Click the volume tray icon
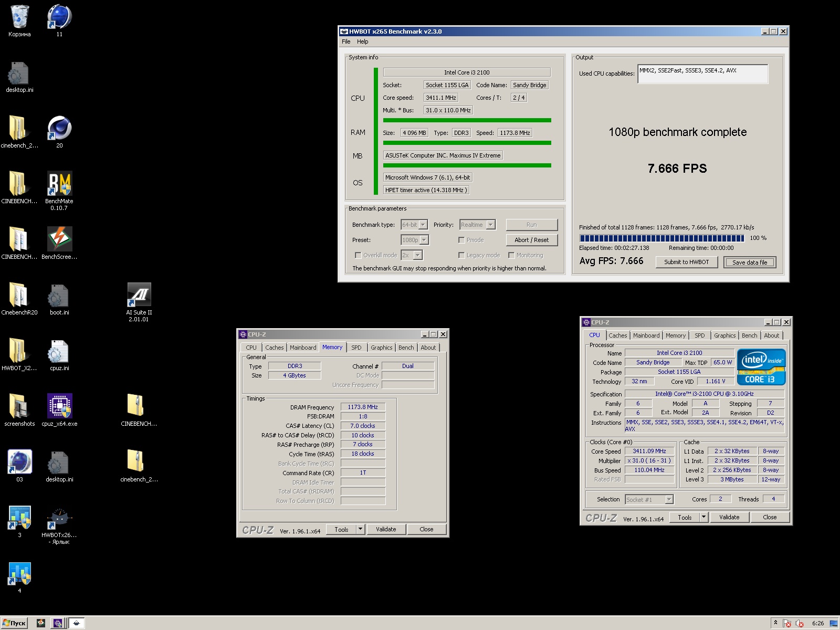The image size is (840, 630). (x=800, y=623)
